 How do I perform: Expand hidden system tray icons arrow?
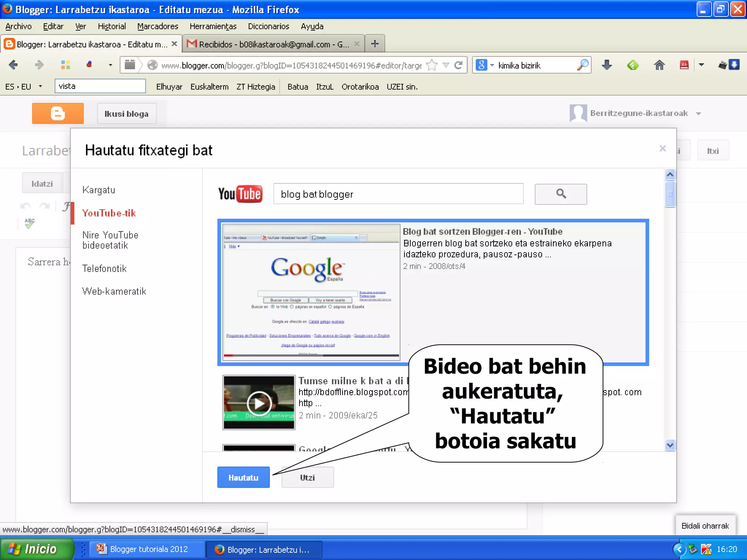[x=679, y=549]
